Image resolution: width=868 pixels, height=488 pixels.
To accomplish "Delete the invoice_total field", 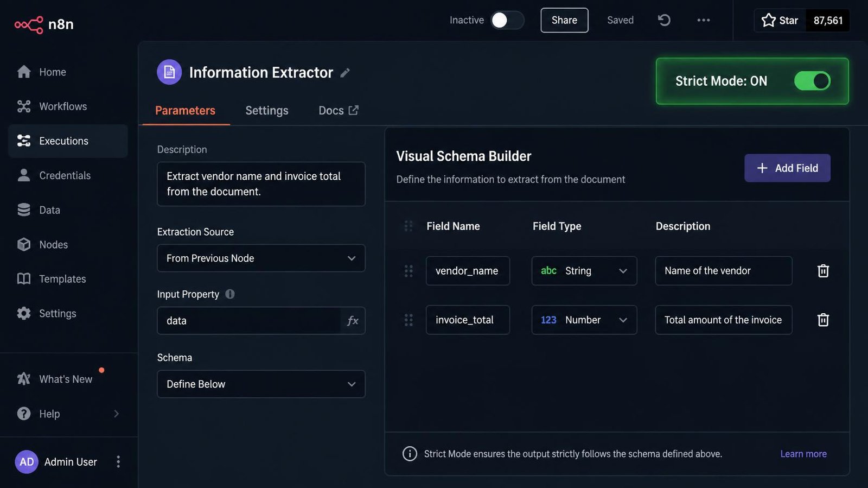I will pos(823,320).
